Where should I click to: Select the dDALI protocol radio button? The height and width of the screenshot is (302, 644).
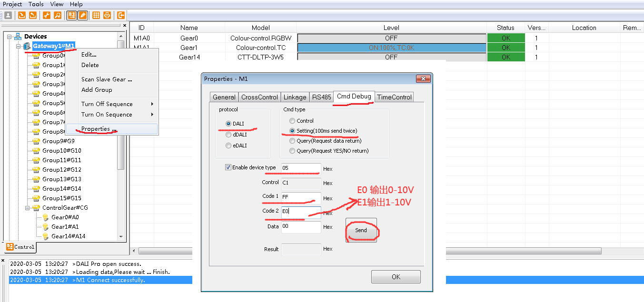click(228, 135)
